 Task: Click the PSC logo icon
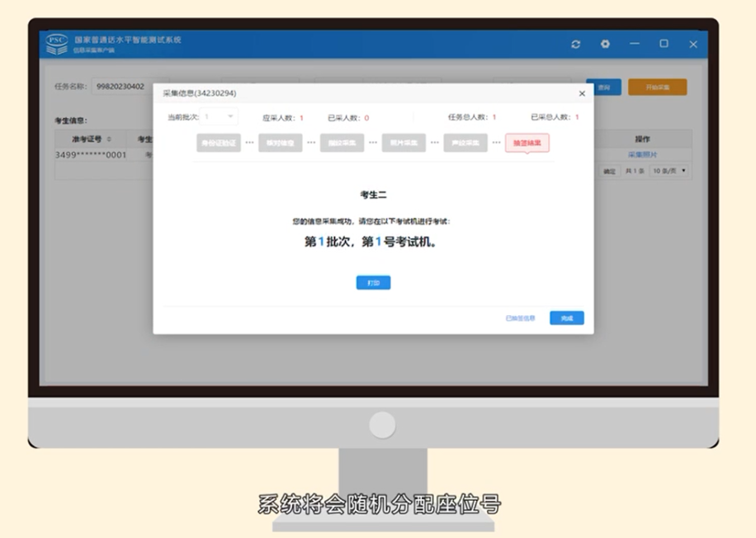tap(57, 44)
